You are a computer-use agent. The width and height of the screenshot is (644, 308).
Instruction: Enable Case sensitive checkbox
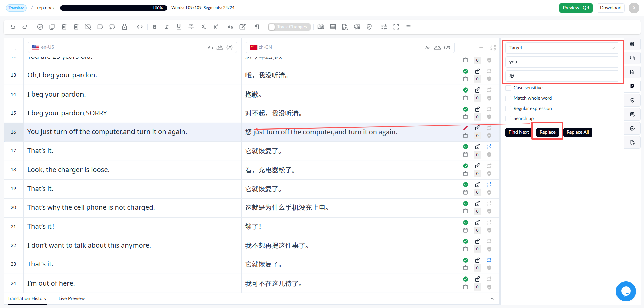[508, 88]
